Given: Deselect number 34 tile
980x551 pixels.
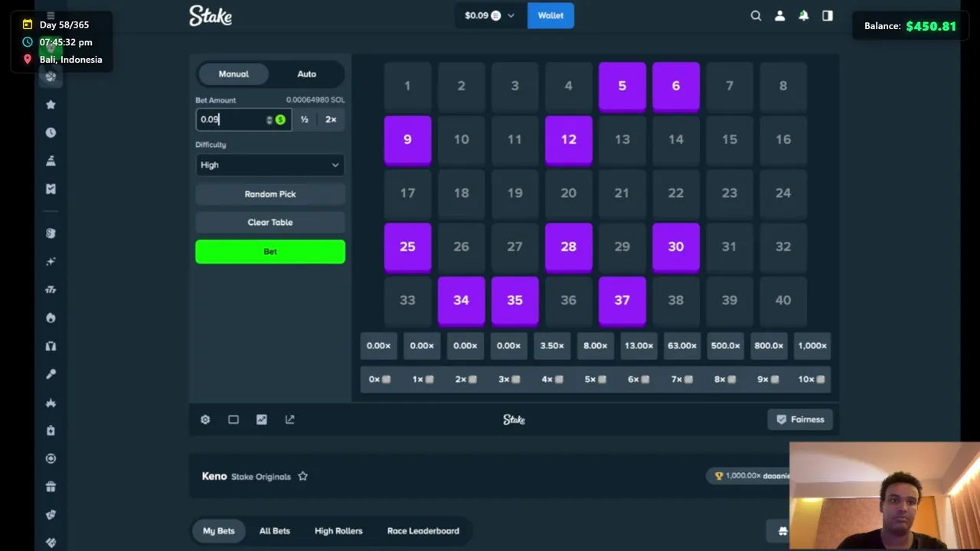Looking at the screenshot, I should tap(461, 301).
